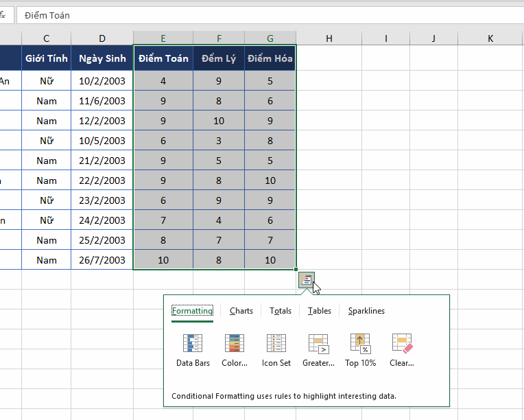Select Đểm Lý score 3 in 10/5/2003 row
Screen dimensions: 524x420
[x=219, y=141]
